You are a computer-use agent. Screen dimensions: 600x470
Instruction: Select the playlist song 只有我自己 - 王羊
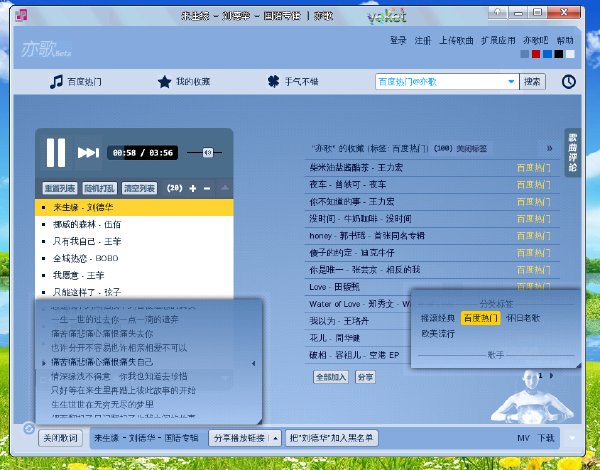click(x=134, y=241)
